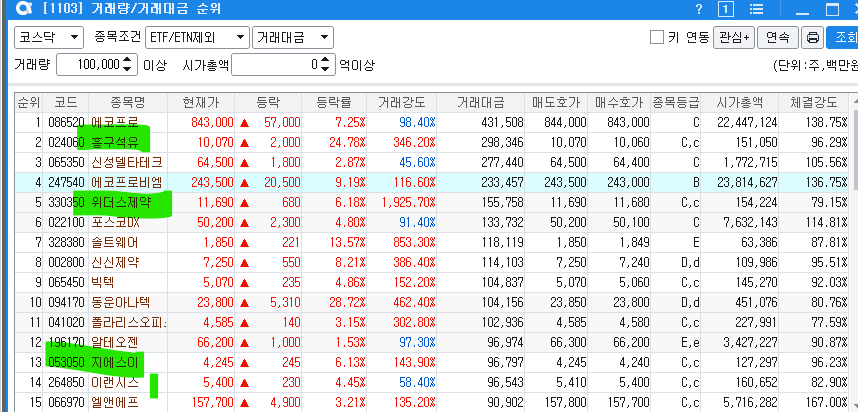Click the 코드 column header
This screenshot has width=858, height=412.
click(65, 102)
